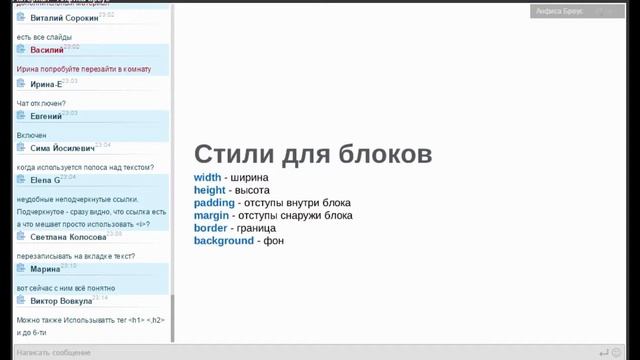Click the 'border' keyword on the slide
Image resolution: width=640 pixels, height=360 pixels.
[210, 228]
